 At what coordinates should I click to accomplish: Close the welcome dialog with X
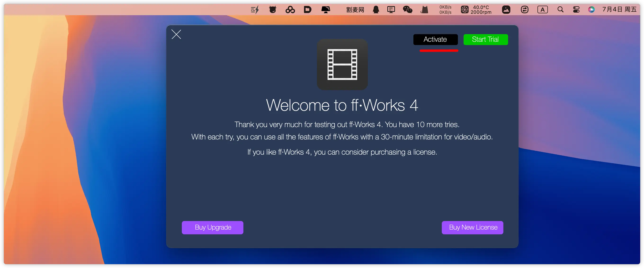click(176, 34)
